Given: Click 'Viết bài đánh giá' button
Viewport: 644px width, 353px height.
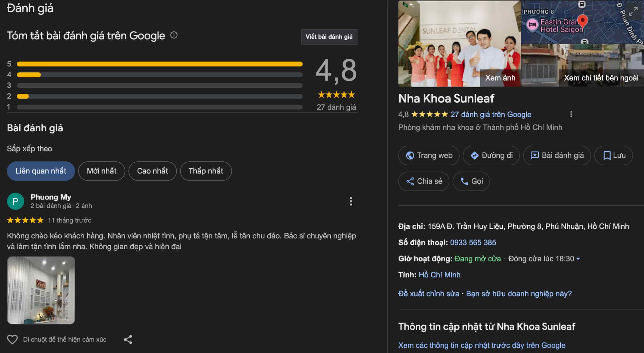Looking at the screenshot, I should pos(329,37).
